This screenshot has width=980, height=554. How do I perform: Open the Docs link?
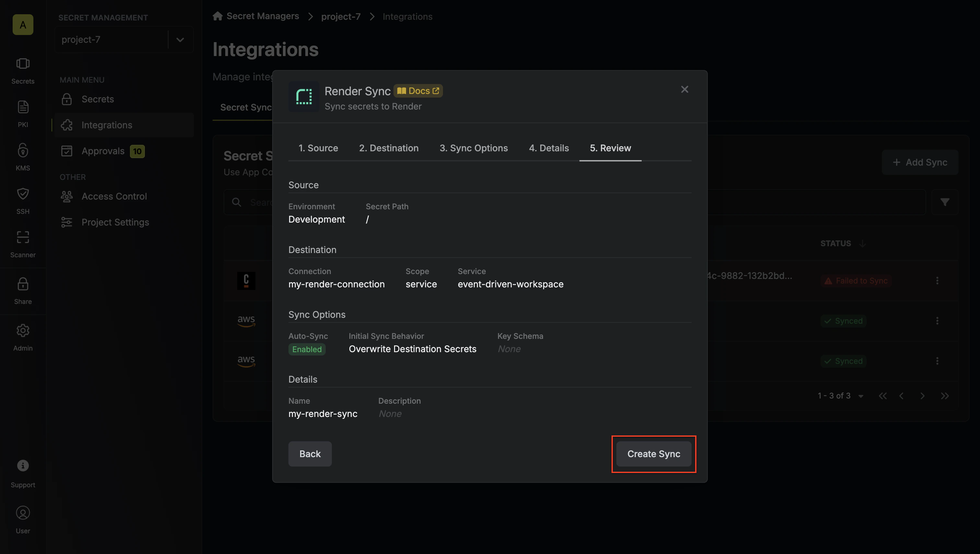(418, 91)
